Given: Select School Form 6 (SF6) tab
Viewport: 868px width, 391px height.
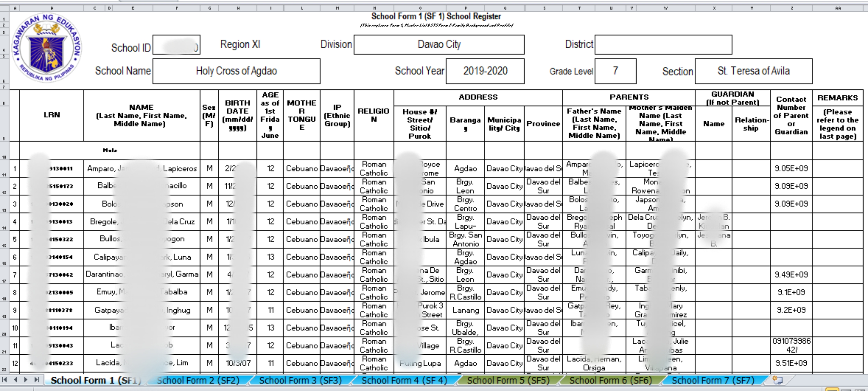Looking at the screenshot, I should 610,380.
